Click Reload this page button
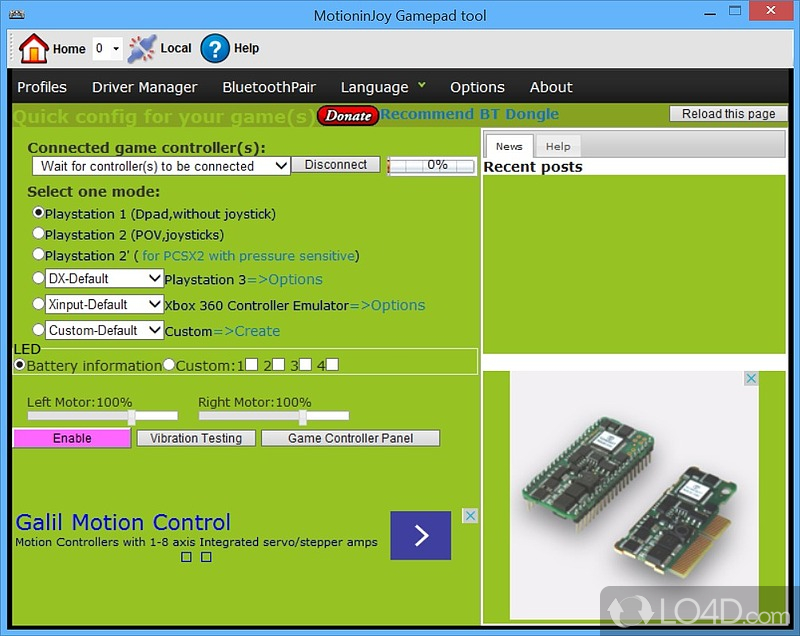 (x=729, y=114)
